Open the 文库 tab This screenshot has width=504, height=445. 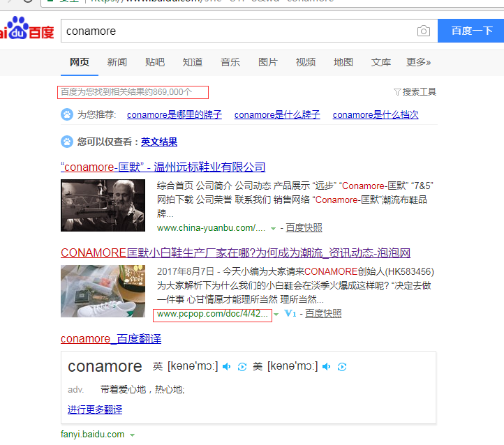381,62
